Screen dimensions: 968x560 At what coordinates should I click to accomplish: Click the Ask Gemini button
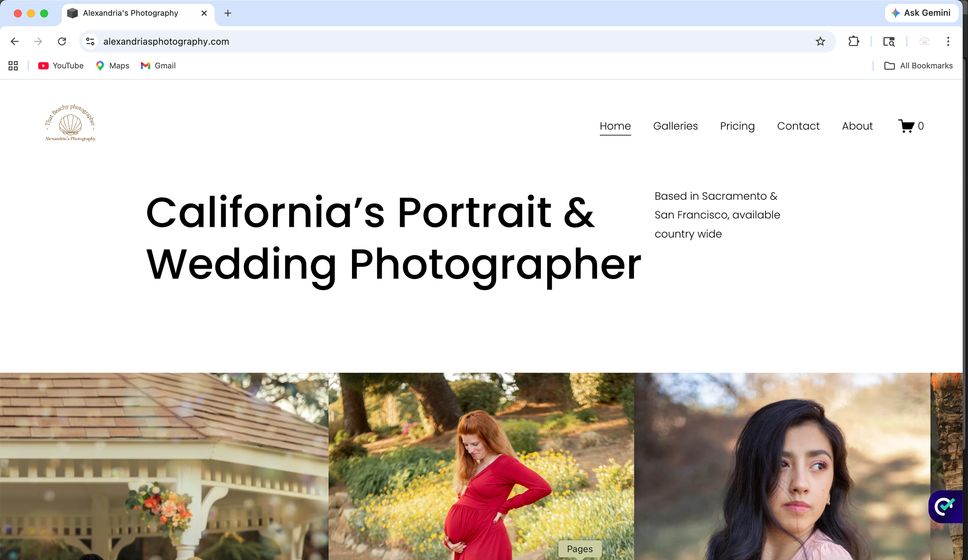tap(922, 13)
